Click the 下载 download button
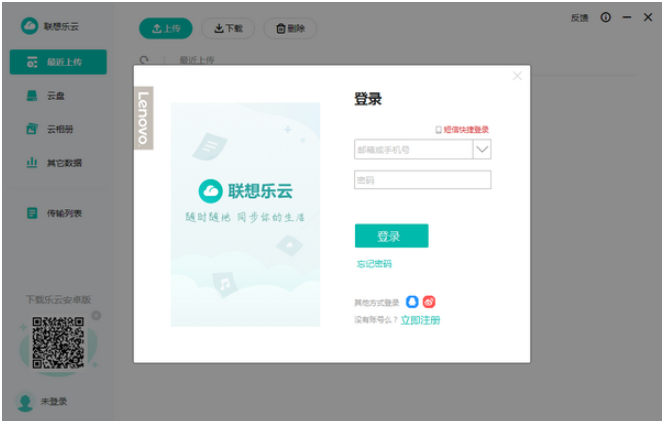Viewport: 663px width, 421px height. (x=228, y=28)
